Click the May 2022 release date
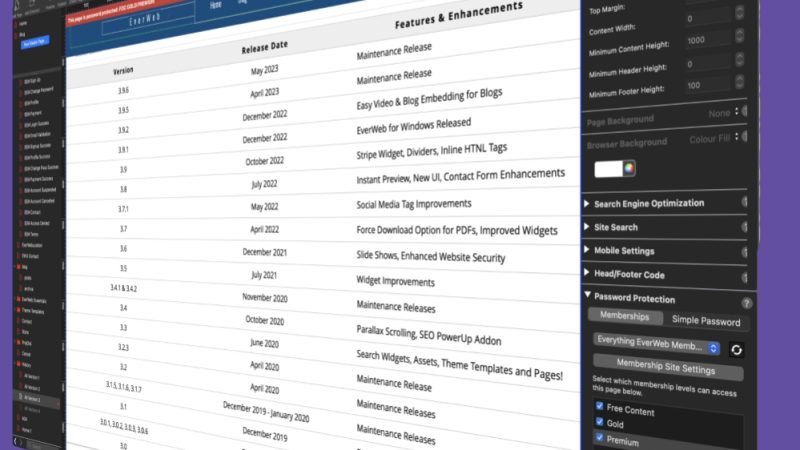Screen dimensions: 800x450 tap(264, 207)
